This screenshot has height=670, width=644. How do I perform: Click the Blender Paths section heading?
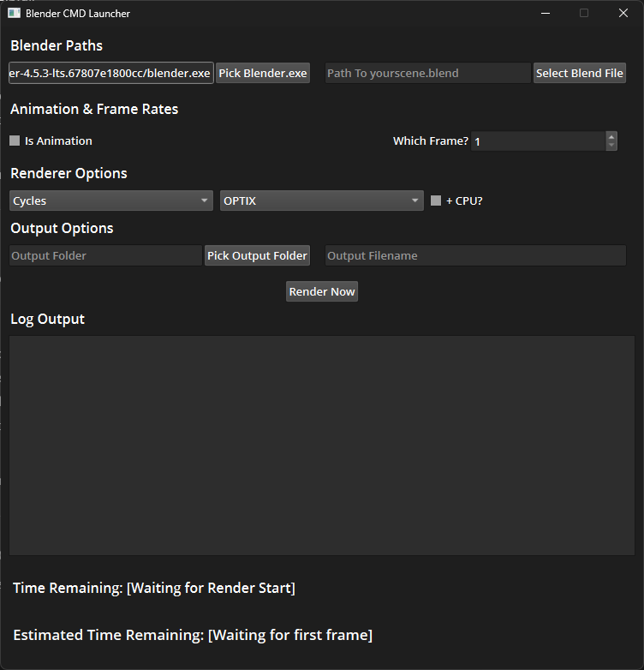[x=57, y=45]
